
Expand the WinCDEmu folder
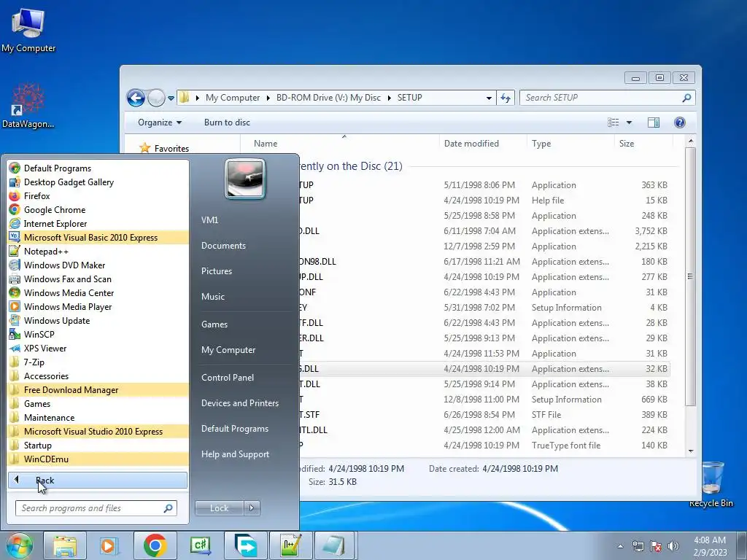click(98, 459)
